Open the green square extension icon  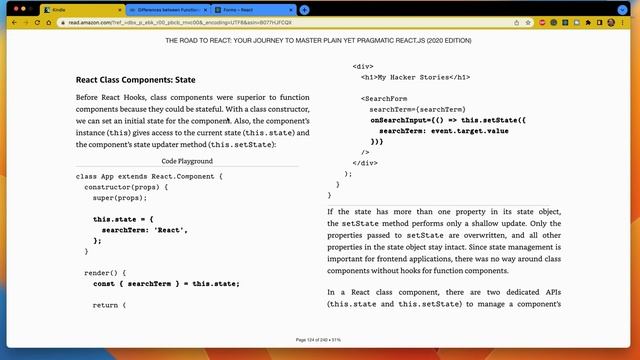point(565,22)
